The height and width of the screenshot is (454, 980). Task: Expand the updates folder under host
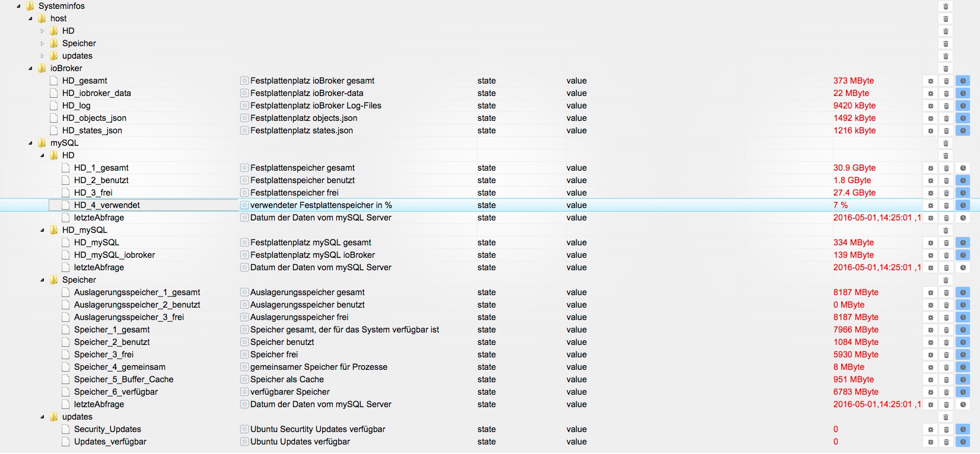[42, 56]
